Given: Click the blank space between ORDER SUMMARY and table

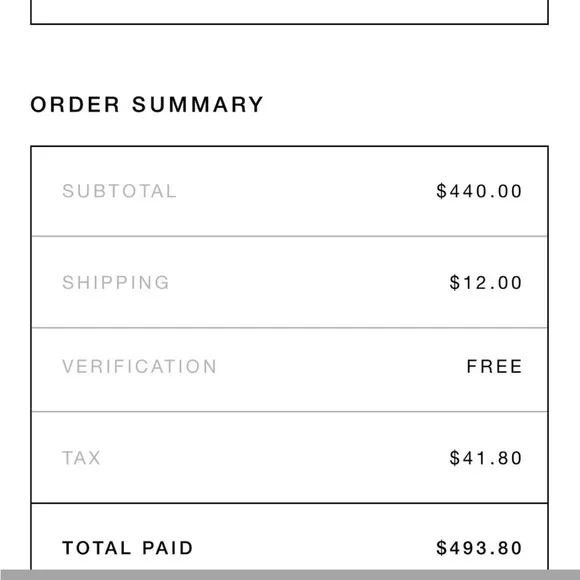Looking at the screenshot, I should coord(289,129).
